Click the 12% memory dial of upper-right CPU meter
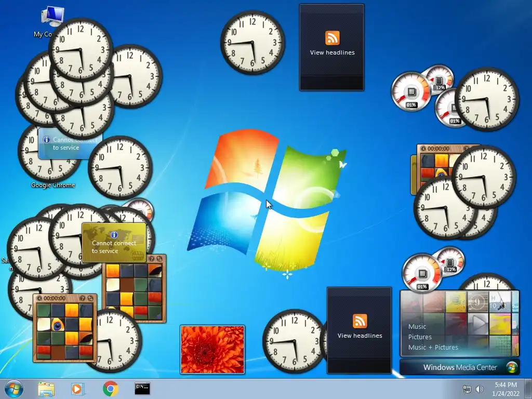532x399 pixels. pyautogui.click(x=440, y=79)
